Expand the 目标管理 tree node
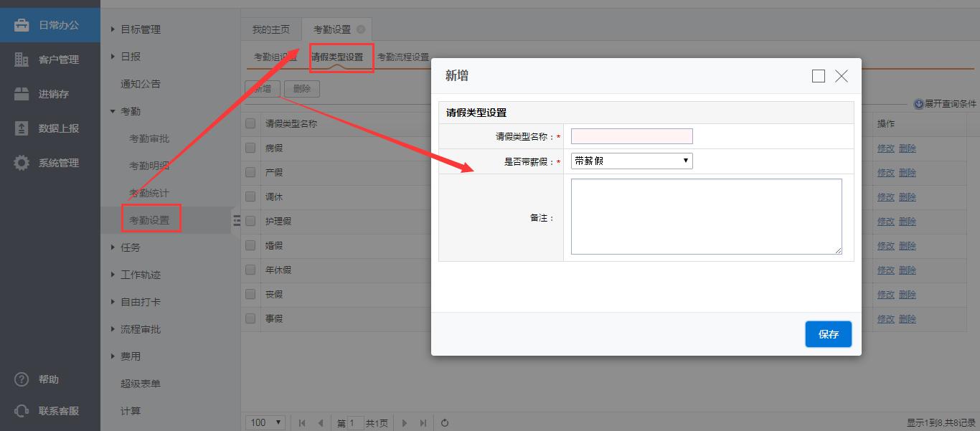This screenshot has height=431, width=980. pyautogui.click(x=113, y=29)
